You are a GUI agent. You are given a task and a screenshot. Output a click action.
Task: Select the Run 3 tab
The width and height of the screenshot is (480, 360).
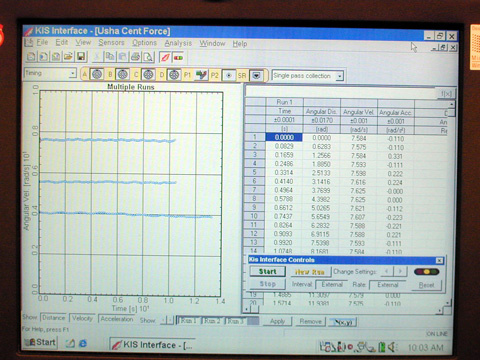[x=235, y=321]
